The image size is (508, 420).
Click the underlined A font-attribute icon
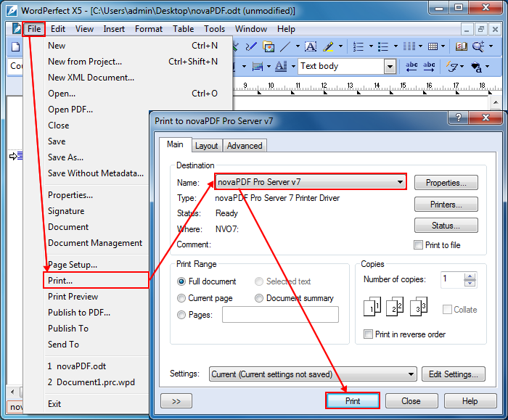(281, 67)
